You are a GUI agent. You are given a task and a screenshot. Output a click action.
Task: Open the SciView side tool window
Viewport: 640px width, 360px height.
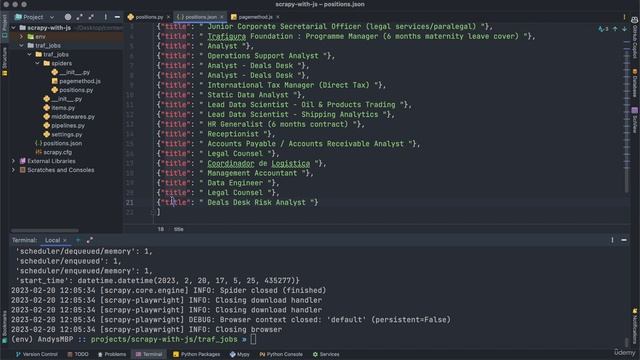coord(635,120)
